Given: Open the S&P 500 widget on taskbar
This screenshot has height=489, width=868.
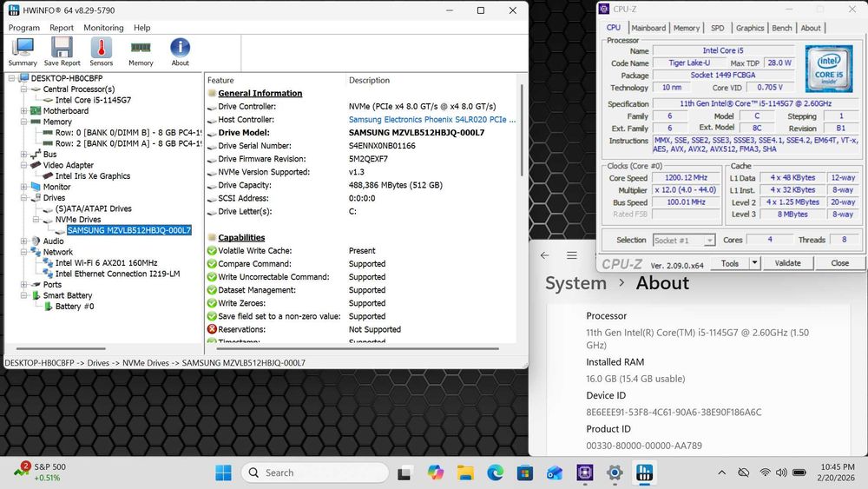Looking at the screenshot, I should tap(40, 472).
